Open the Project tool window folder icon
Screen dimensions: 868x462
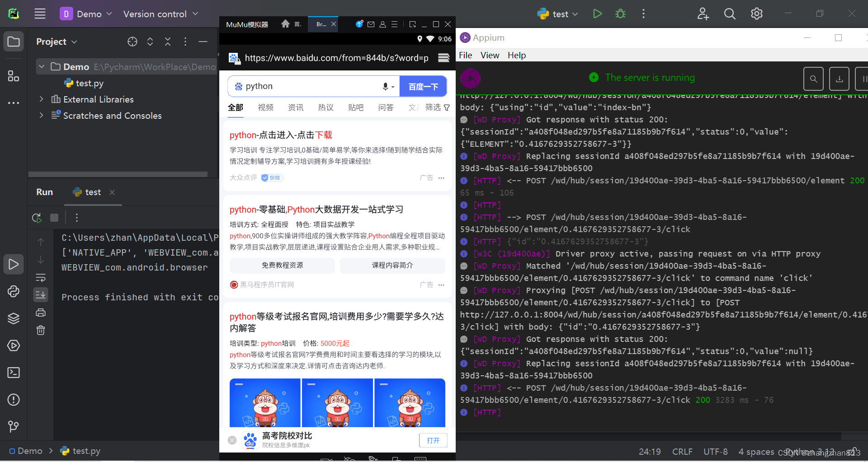(x=14, y=42)
